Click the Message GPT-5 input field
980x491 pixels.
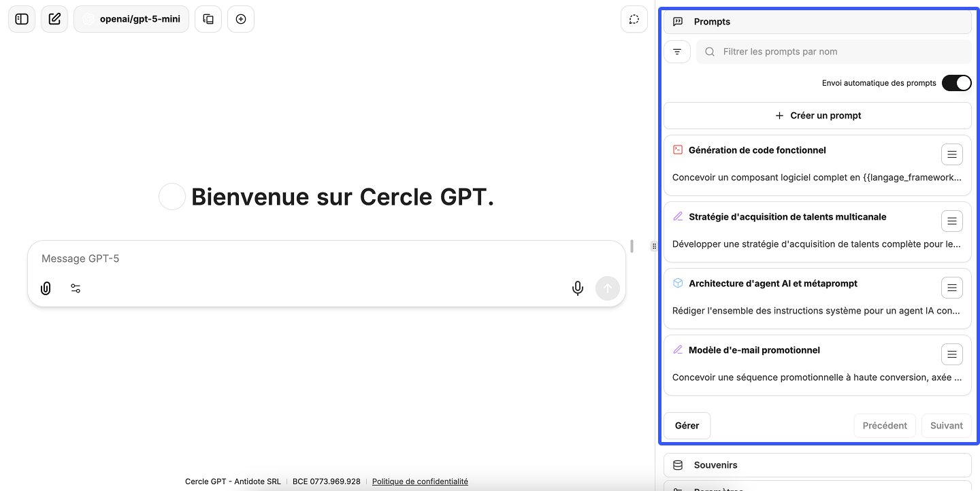pyautogui.click(x=327, y=258)
